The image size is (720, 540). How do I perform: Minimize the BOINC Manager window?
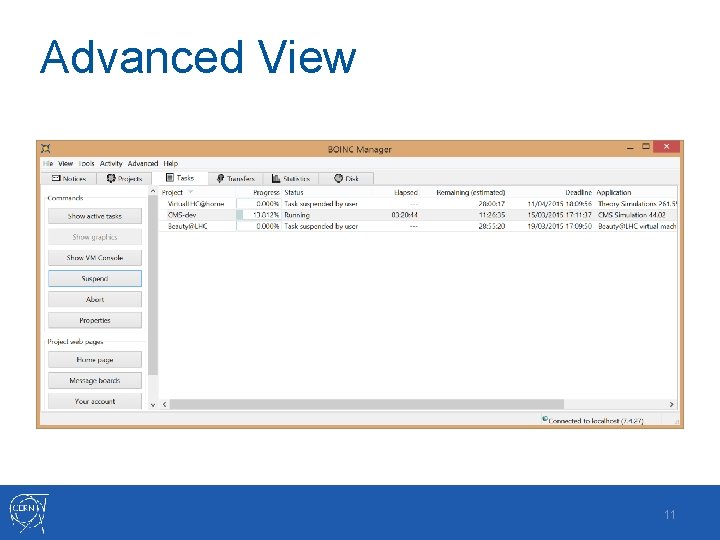click(x=630, y=147)
